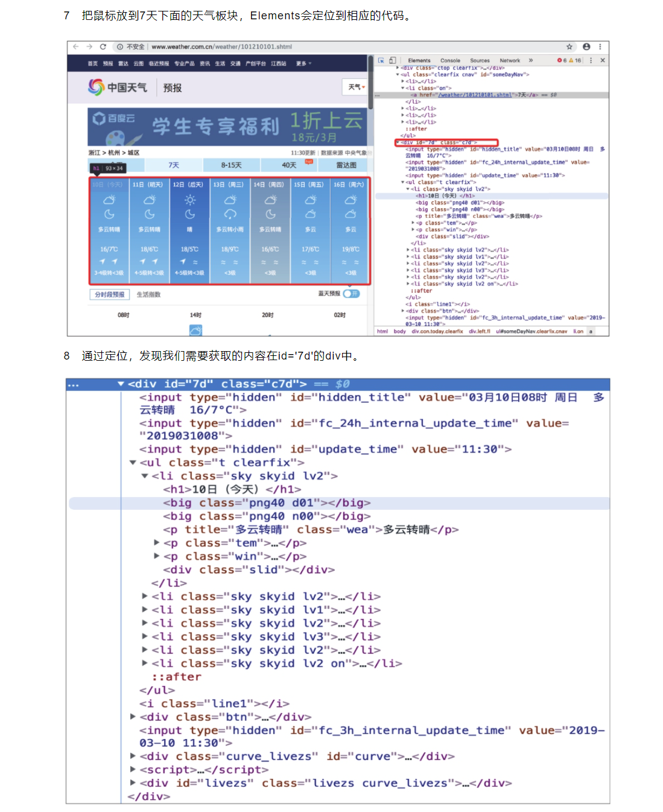This screenshot has width=663, height=812.
Task: Expand the 更多 navigation menu
Action: [303, 63]
